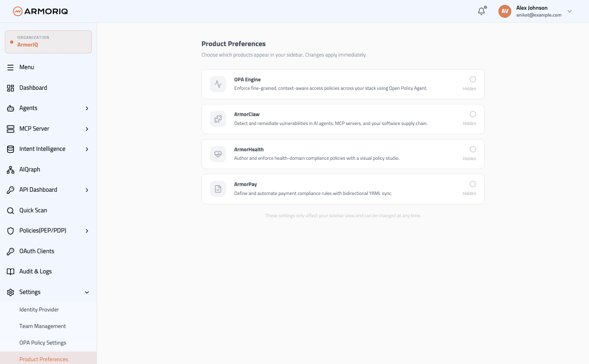
Task: Click the AIQraph network icon
Action: click(11, 169)
